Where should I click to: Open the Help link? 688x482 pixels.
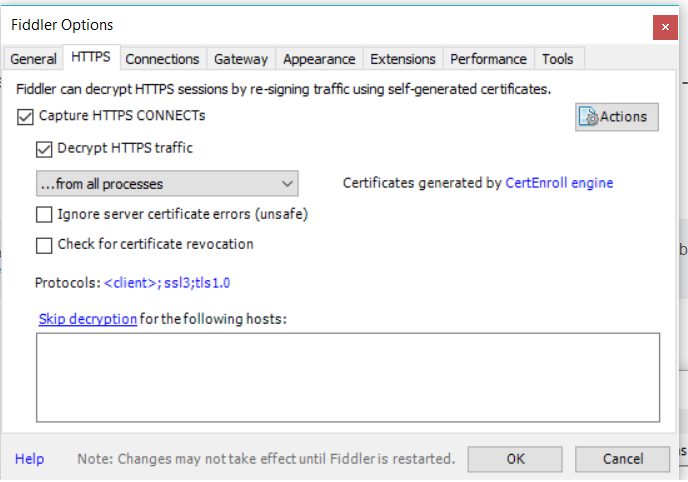[30, 459]
